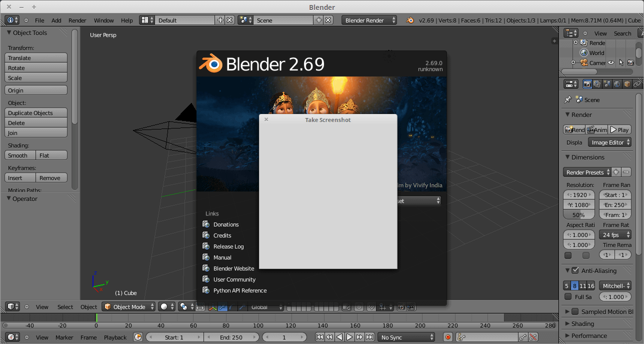Image resolution: width=644 pixels, height=344 pixels.
Task: Open the Release Log link
Action: tap(228, 246)
